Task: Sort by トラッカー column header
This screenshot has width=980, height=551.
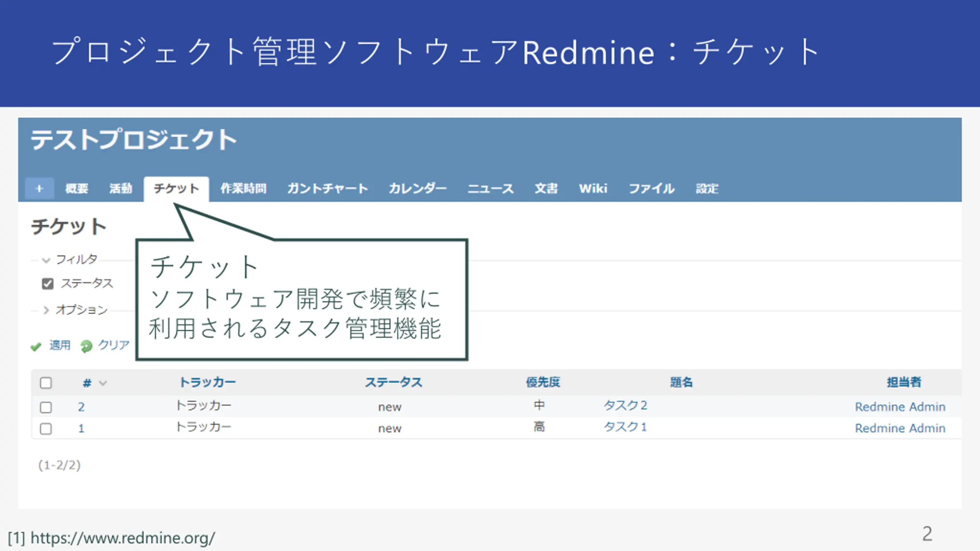Action: (207, 382)
